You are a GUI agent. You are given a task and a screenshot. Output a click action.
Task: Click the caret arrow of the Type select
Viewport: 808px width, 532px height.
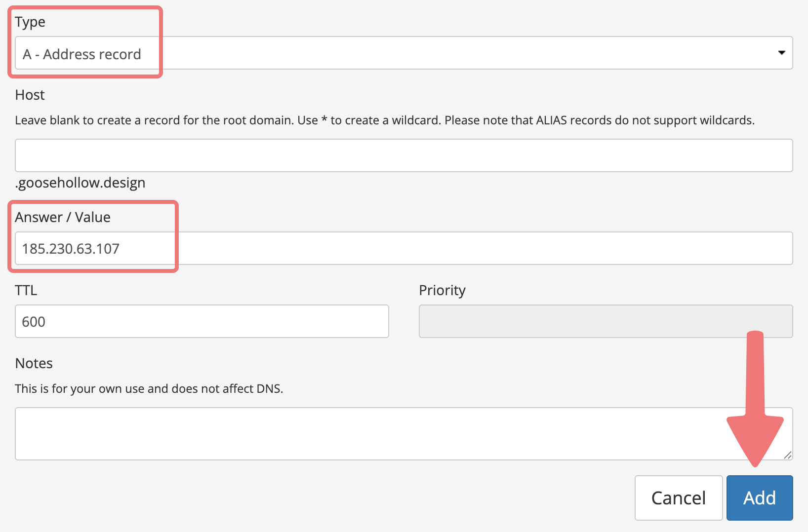(782, 53)
